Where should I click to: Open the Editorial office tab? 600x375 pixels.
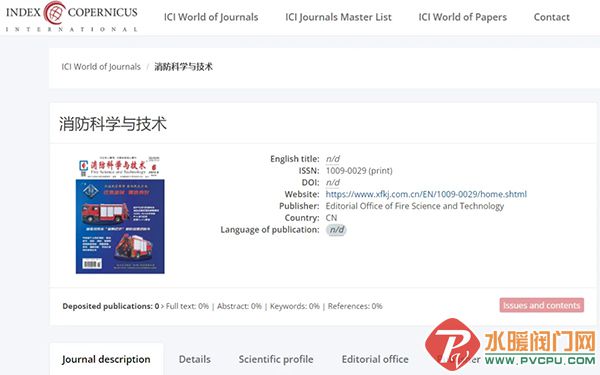click(375, 359)
